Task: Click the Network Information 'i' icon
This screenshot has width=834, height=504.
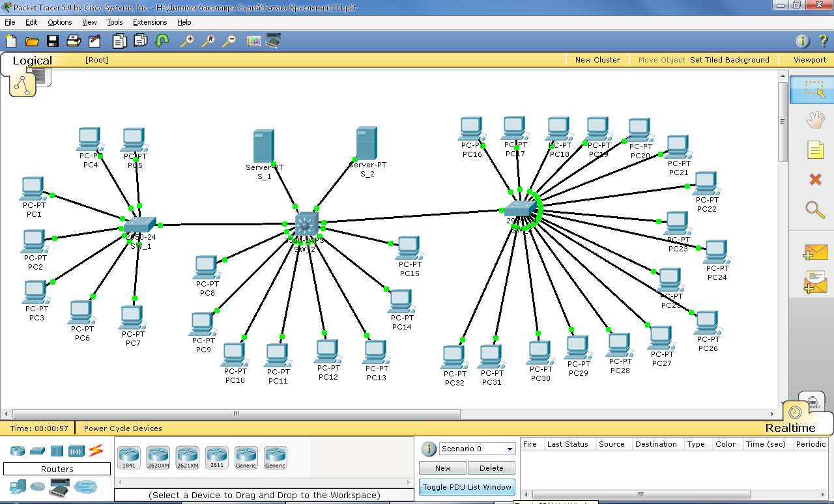Action: click(x=803, y=41)
